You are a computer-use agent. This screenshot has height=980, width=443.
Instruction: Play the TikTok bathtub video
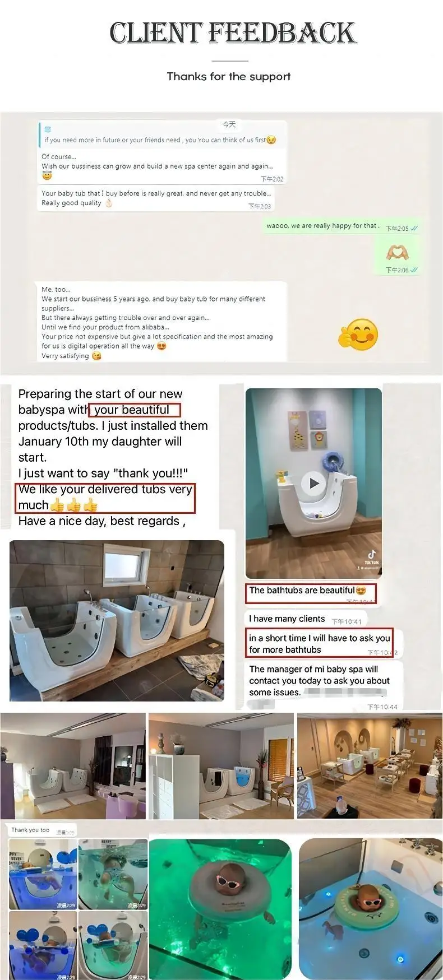pos(314,484)
